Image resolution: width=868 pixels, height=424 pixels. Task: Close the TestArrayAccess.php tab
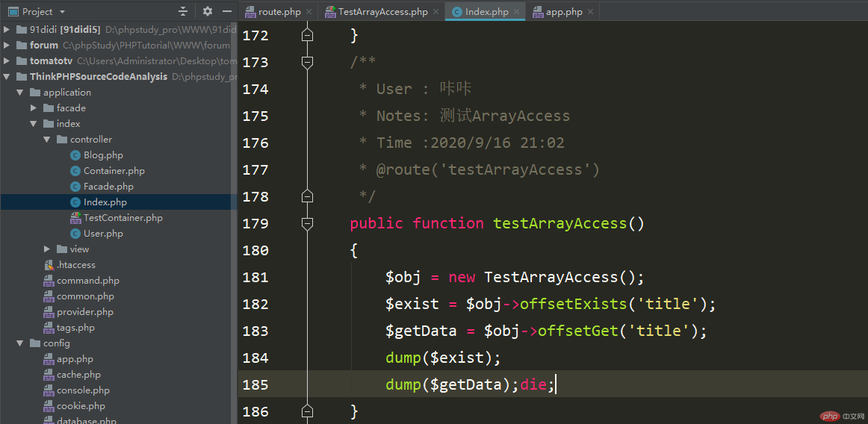435,12
